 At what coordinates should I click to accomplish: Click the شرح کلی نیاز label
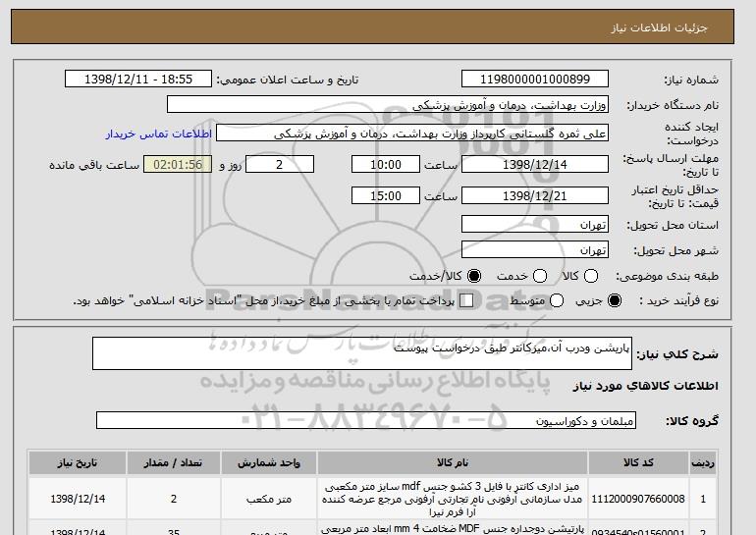(x=677, y=354)
